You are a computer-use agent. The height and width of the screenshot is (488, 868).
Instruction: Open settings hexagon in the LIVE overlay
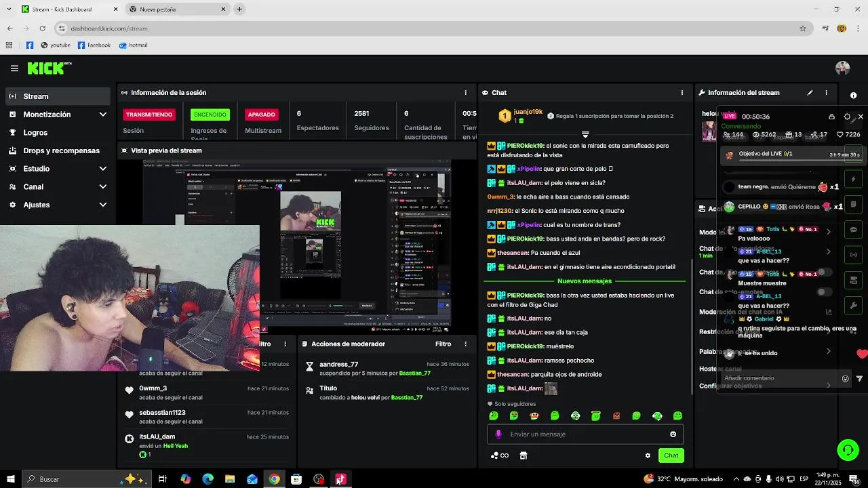(847, 117)
